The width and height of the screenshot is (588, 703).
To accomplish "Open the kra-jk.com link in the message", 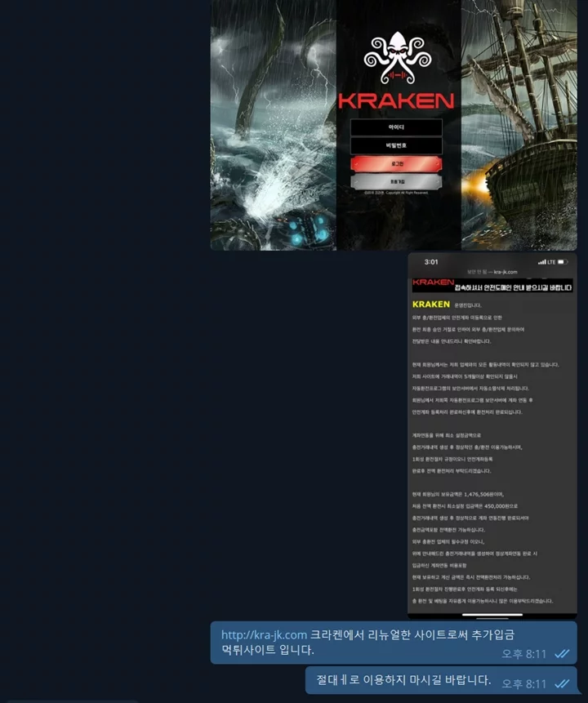I will click(264, 634).
